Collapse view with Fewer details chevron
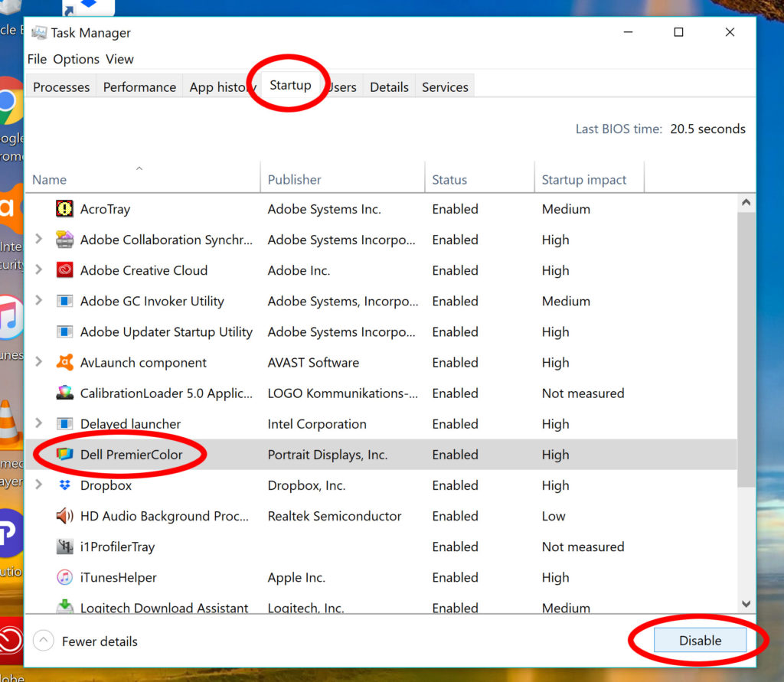This screenshot has width=784, height=682. point(44,641)
